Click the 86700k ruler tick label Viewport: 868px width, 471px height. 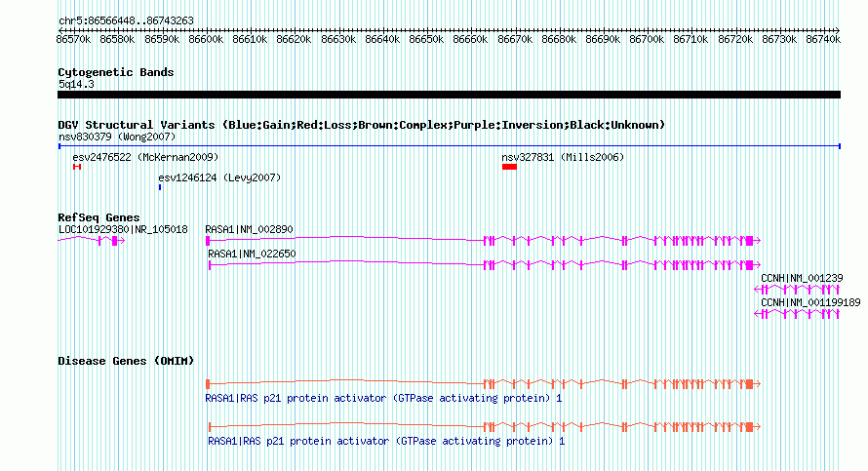[x=648, y=40]
